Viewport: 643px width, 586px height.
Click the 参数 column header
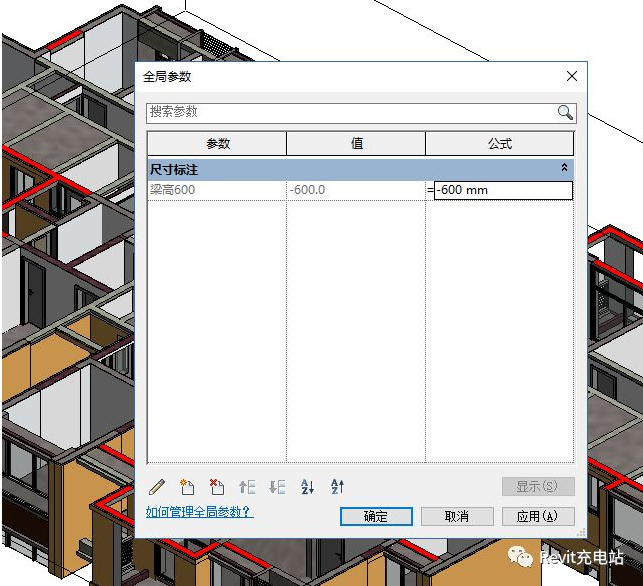click(x=217, y=144)
